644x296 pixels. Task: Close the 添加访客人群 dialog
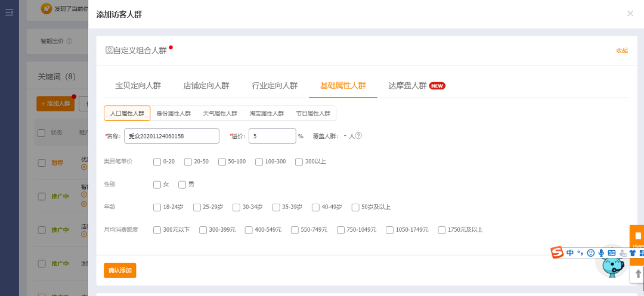630,14
